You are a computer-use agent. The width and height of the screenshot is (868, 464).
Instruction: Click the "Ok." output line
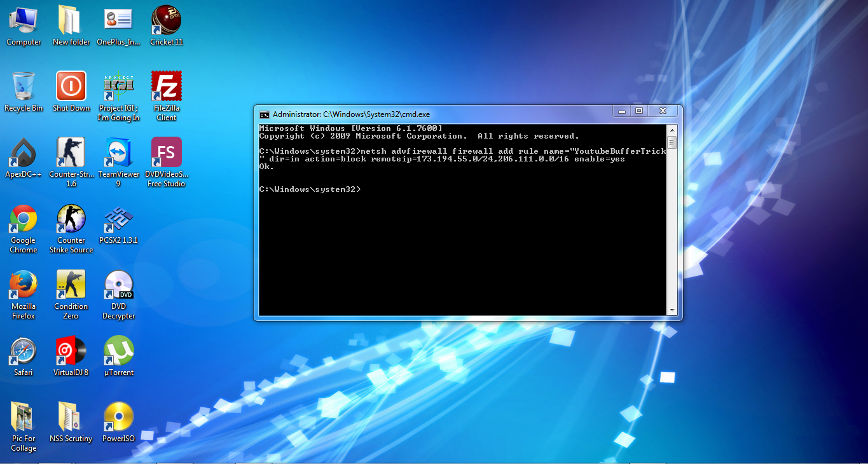[x=267, y=167]
